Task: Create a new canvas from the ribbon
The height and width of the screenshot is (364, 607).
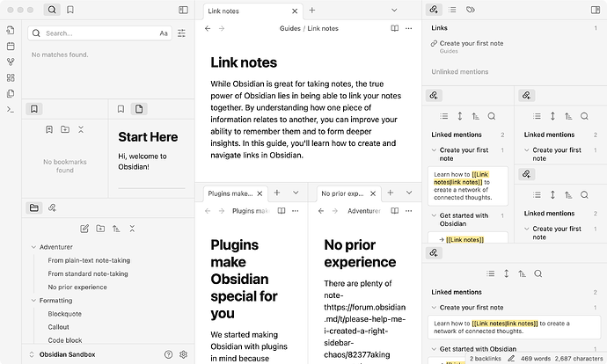Action: [x=11, y=77]
